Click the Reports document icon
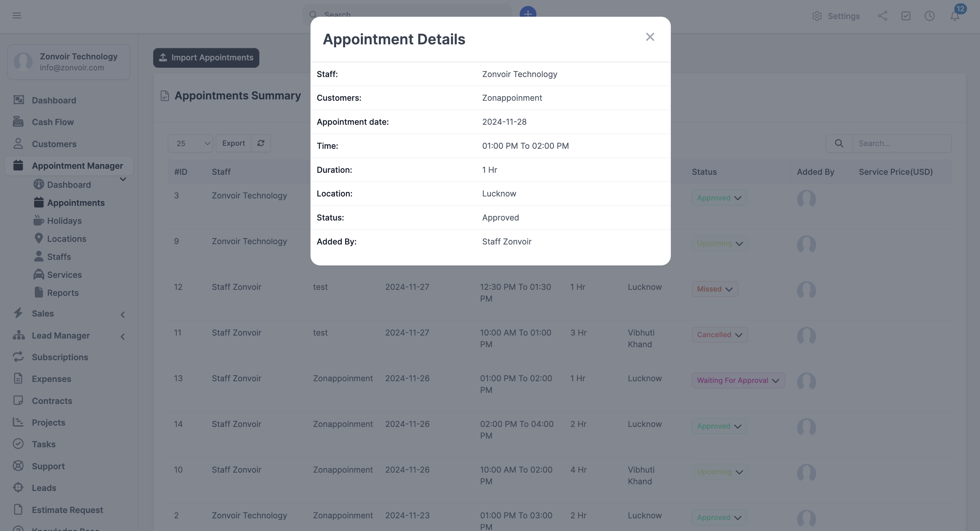Screen dimensions: 980x531 39,292
